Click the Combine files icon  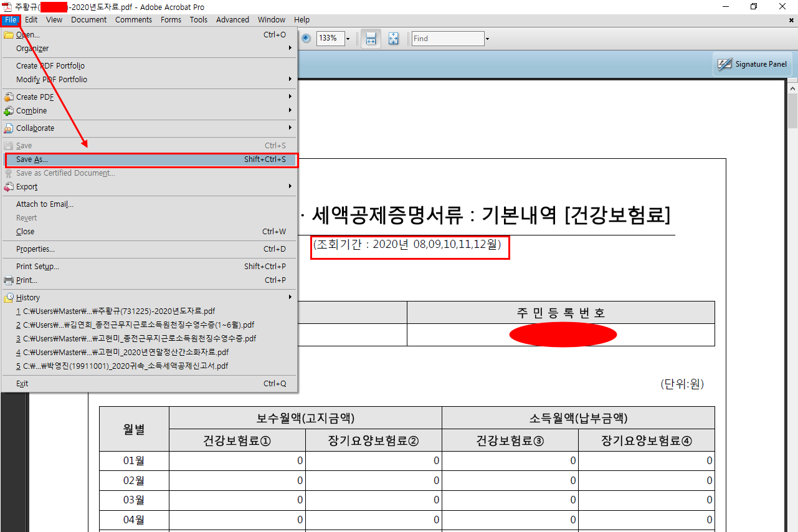tap(9, 111)
